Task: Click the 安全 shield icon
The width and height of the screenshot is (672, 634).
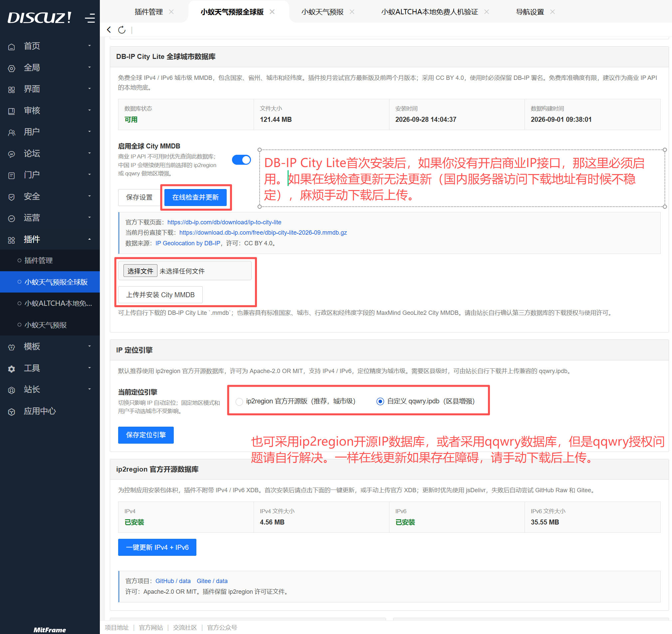Action: click(12, 197)
